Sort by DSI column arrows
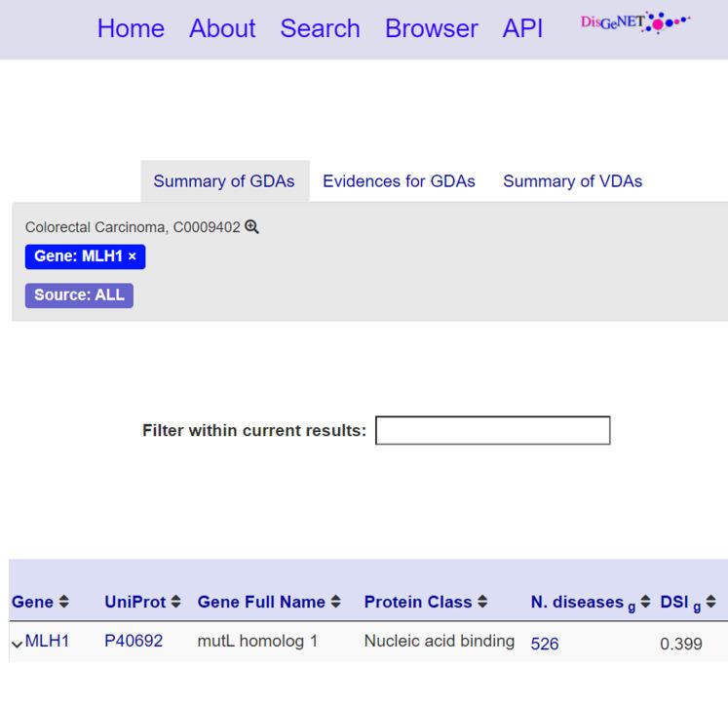 coord(710,603)
